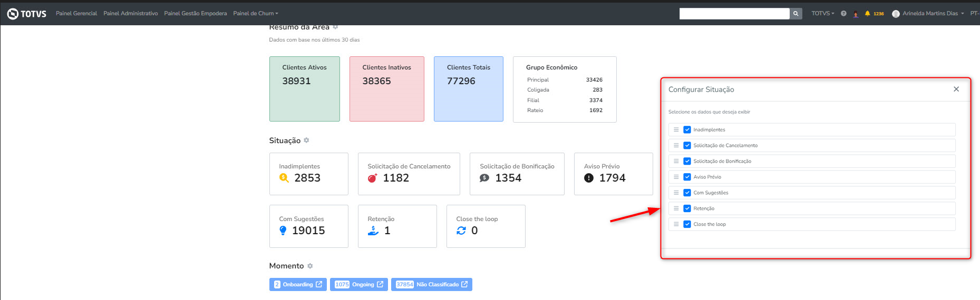Screen dimensions: 980x300
Task: Click the Aviso Prévio exclamation icon
Action: (589, 178)
